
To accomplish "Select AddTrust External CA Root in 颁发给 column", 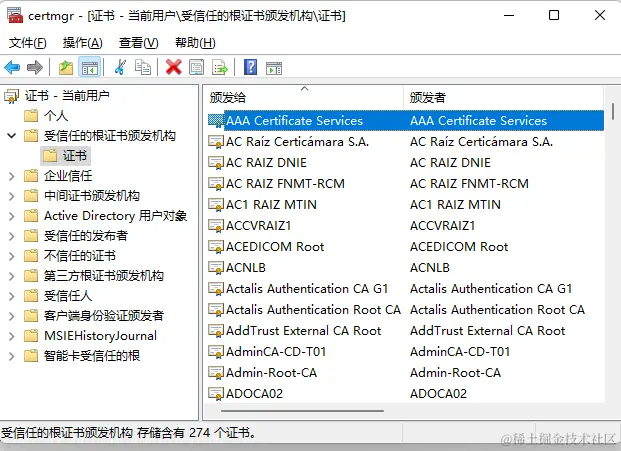I will coord(303,331).
